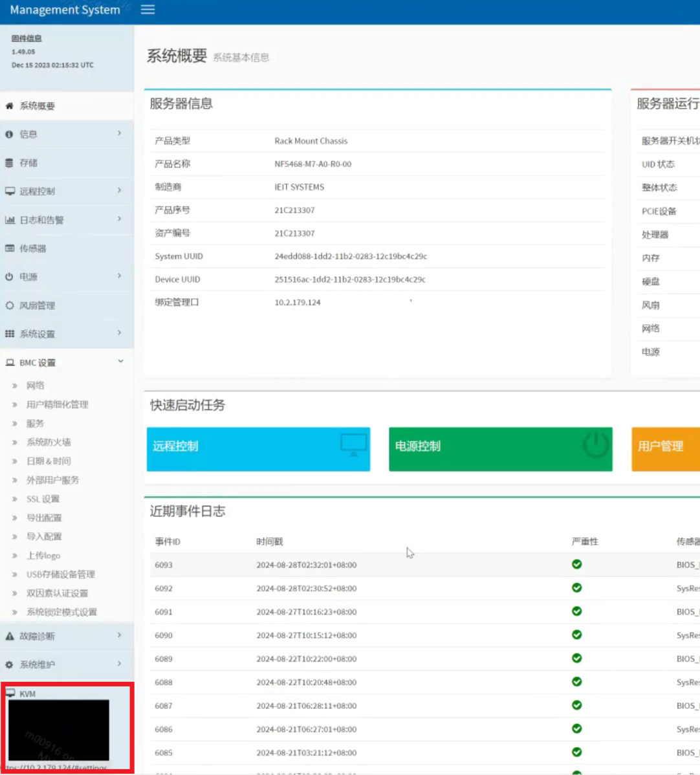Click event ID 6091 in the log
Screen dimensions: 700x775
pos(164,612)
